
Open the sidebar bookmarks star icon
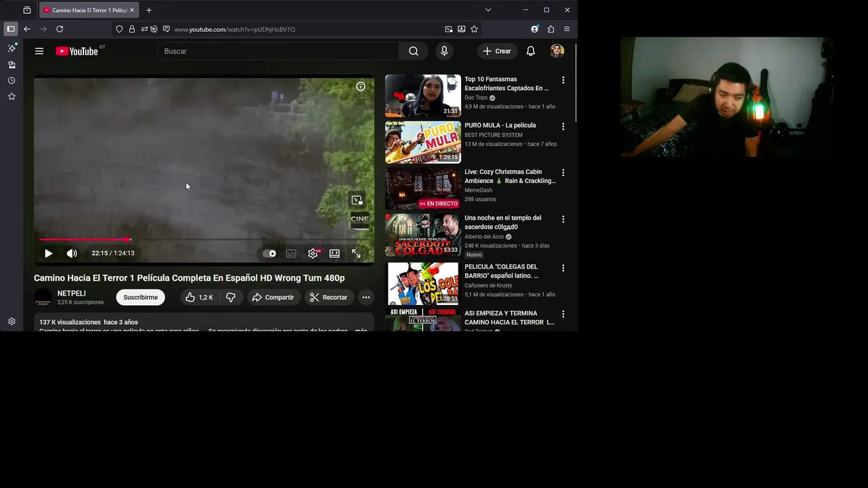pos(12,97)
